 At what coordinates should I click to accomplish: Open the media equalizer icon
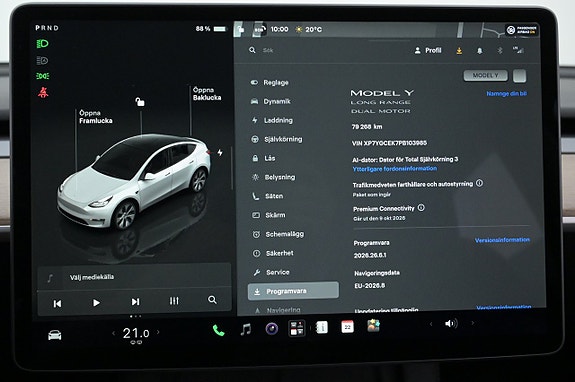point(174,301)
